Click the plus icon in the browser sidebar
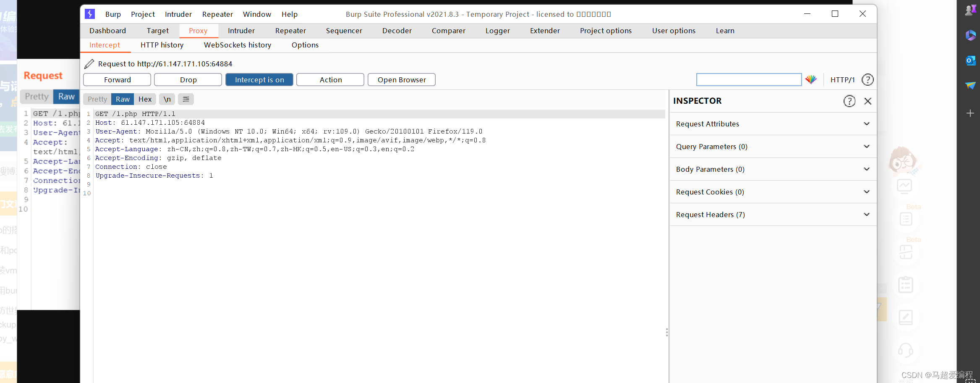 coord(970,113)
